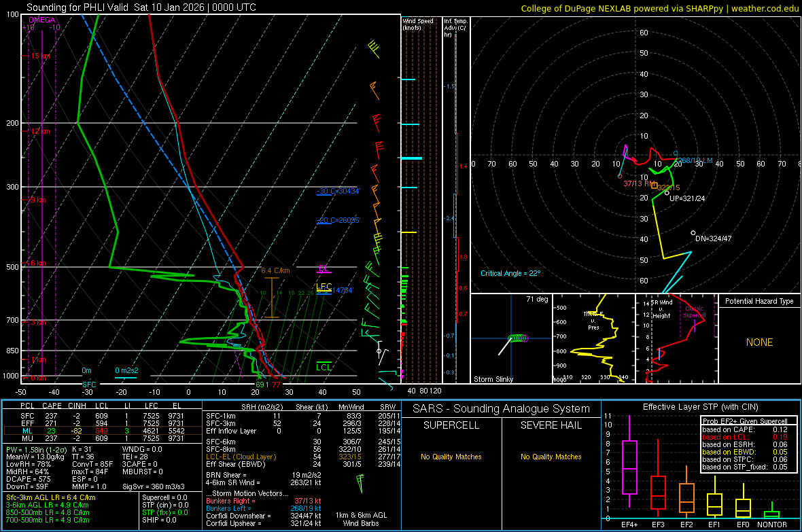Click the 'SFC-8km' shear row
The width and height of the screenshot is (802, 532).
[x=302, y=450]
